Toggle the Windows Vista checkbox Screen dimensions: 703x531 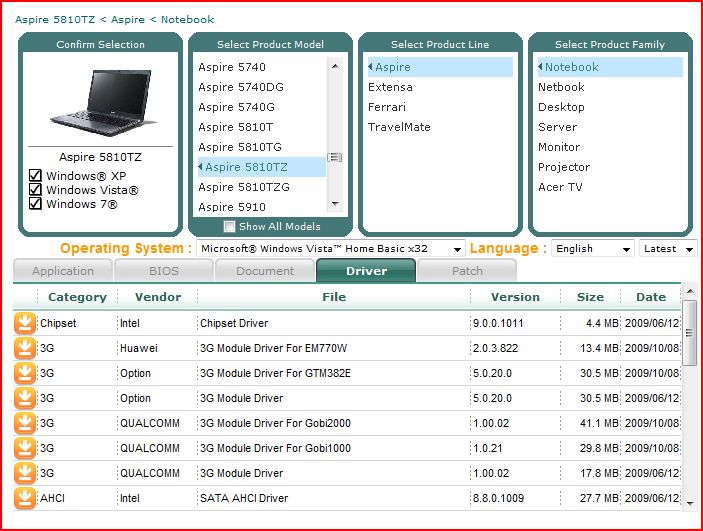pyautogui.click(x=35, y=190)
